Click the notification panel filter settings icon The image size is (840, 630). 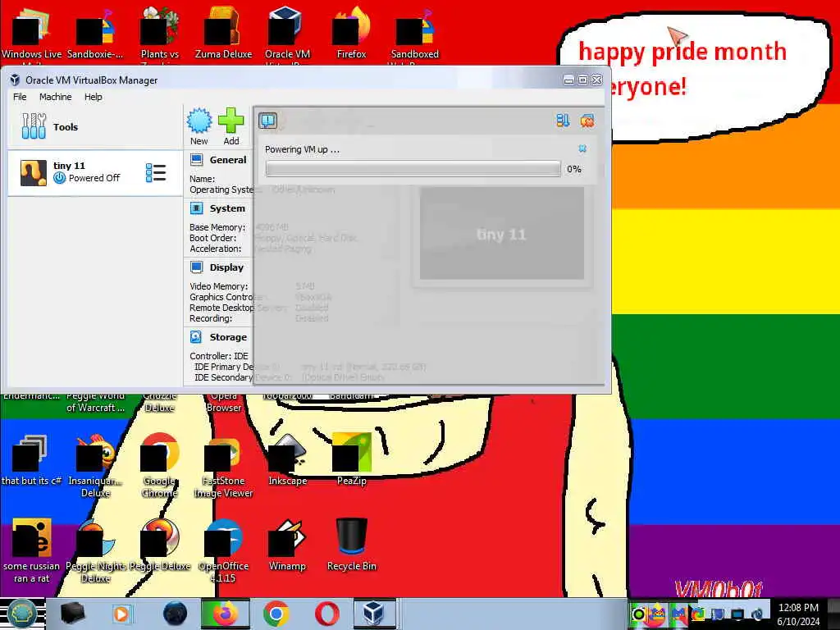coord(563,121)
